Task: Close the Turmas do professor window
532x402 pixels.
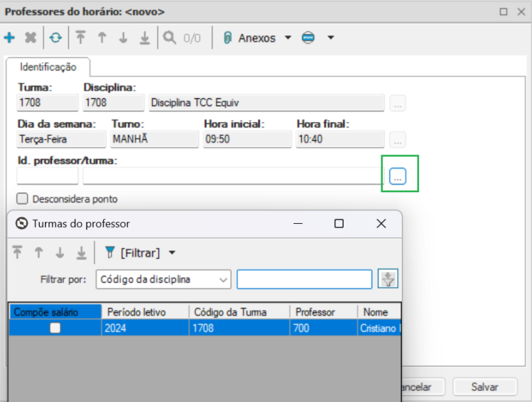Action: click(x=381, y=224)
